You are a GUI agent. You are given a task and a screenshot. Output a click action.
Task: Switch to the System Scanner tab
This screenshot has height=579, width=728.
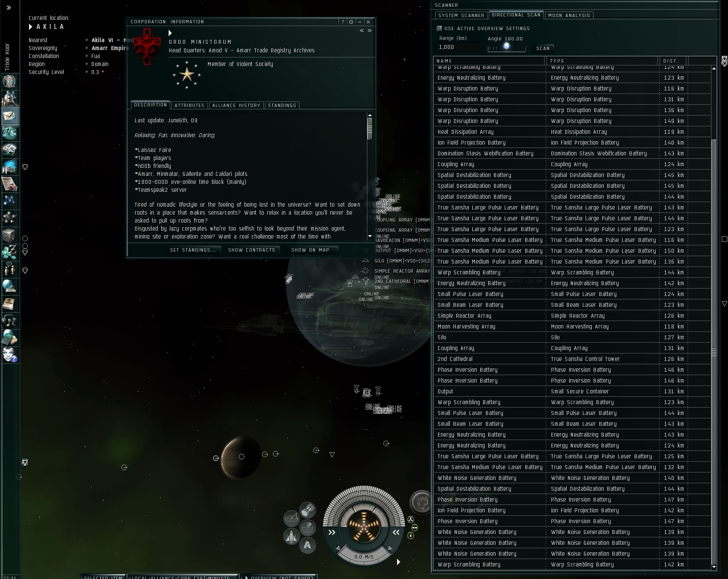[x=461, y=15]
